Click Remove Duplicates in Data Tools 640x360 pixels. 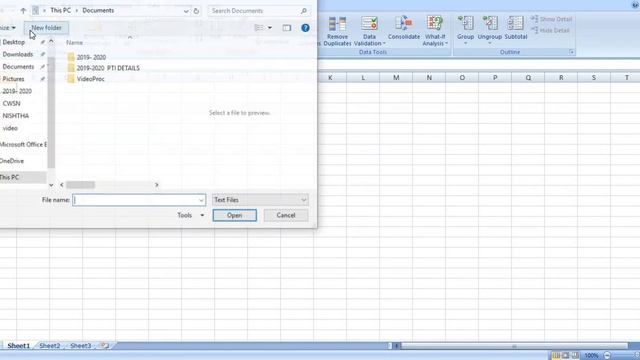337,31
